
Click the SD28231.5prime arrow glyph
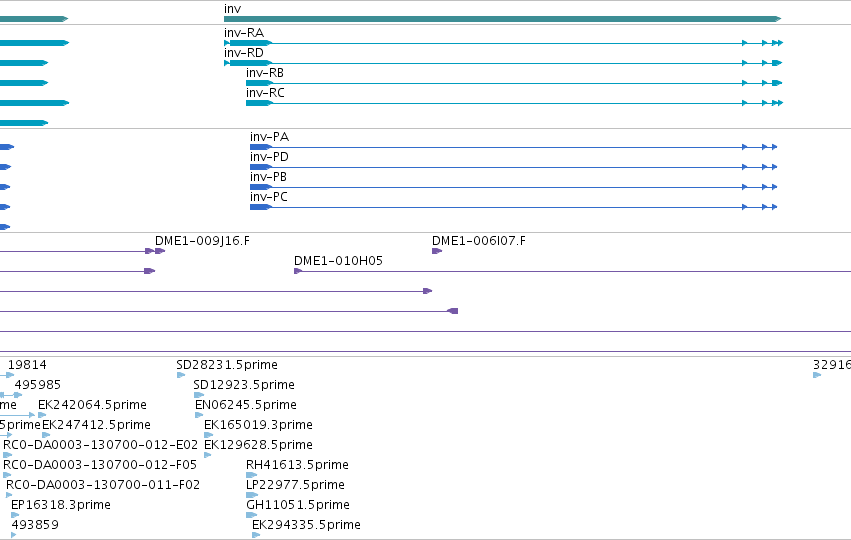(181, 375)
